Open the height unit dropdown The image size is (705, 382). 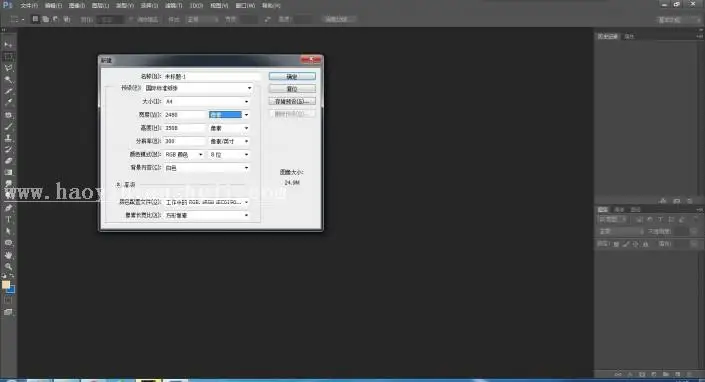229,128
